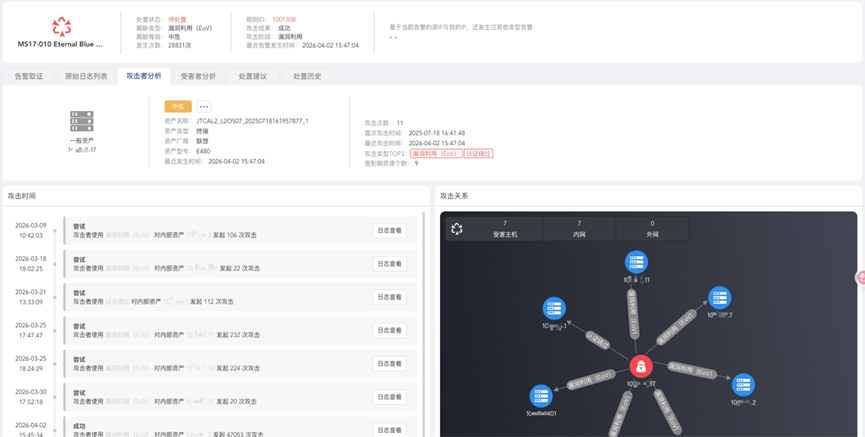Open 日志查看 for the 2026-03-18 18:02:25 entry
Image resolution: width=865 pixels, height=437 pixels.
click(x=389, y=264)
